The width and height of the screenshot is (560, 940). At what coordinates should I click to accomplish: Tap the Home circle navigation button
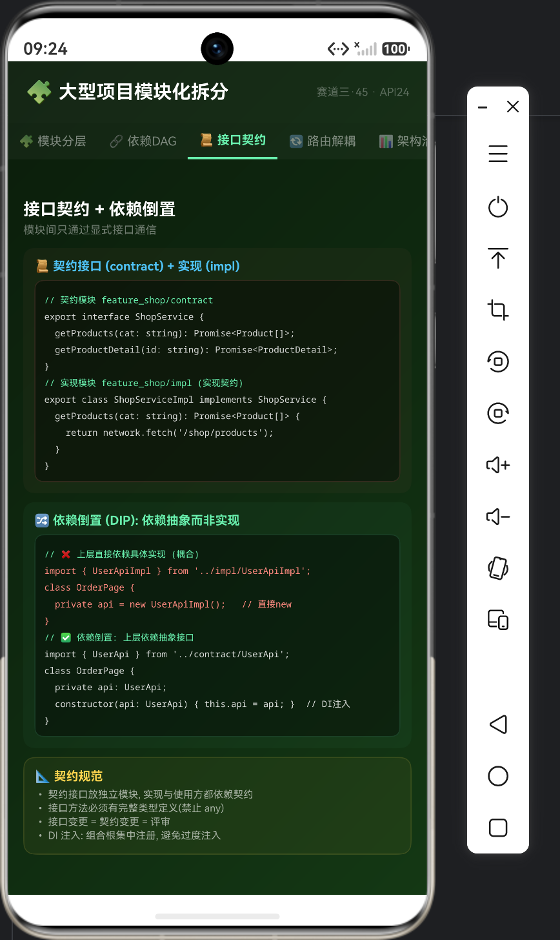click(498, 776)
